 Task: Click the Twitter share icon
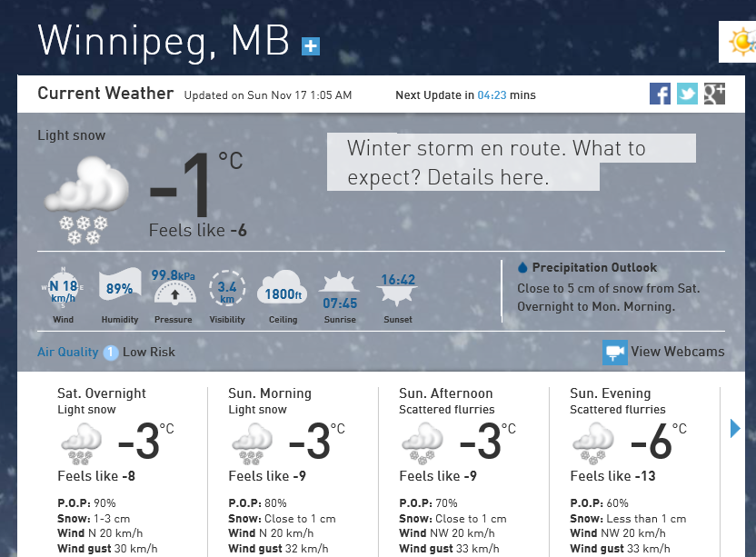tap(687, 94)
